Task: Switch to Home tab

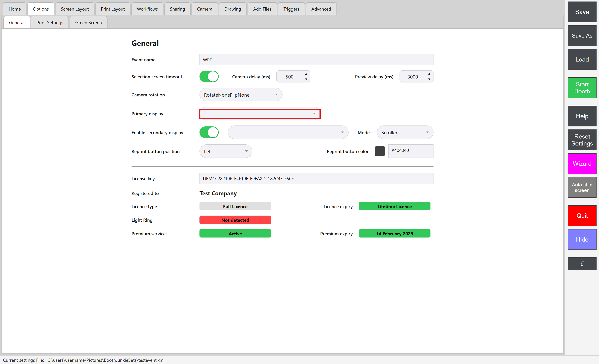Action: pyautogui.click(x=15, y=9)
